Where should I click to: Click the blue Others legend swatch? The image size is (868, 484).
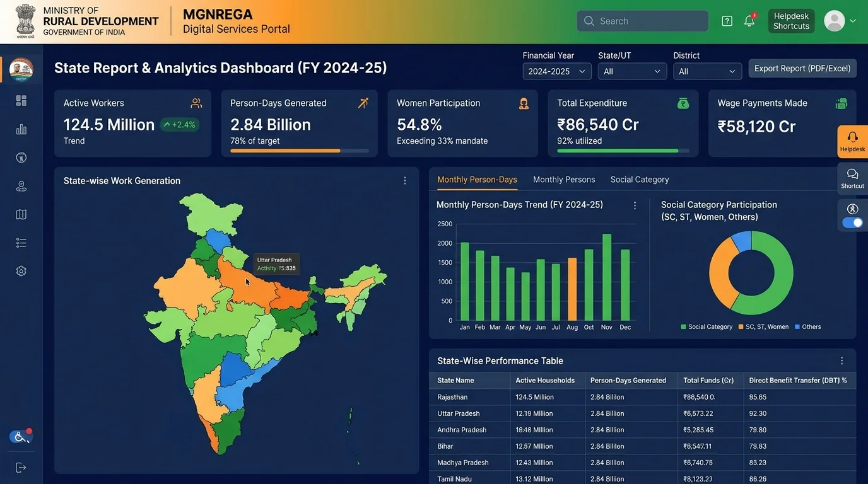point(797,327)
